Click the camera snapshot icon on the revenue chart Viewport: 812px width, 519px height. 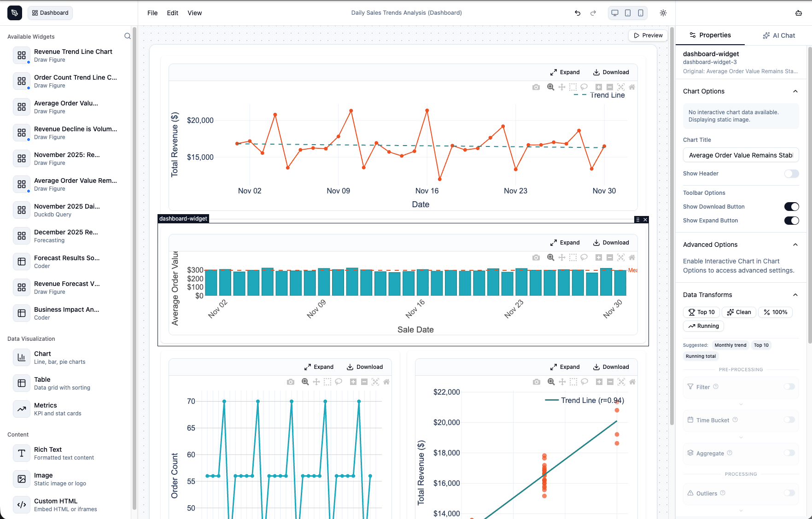tap(536, 87)
